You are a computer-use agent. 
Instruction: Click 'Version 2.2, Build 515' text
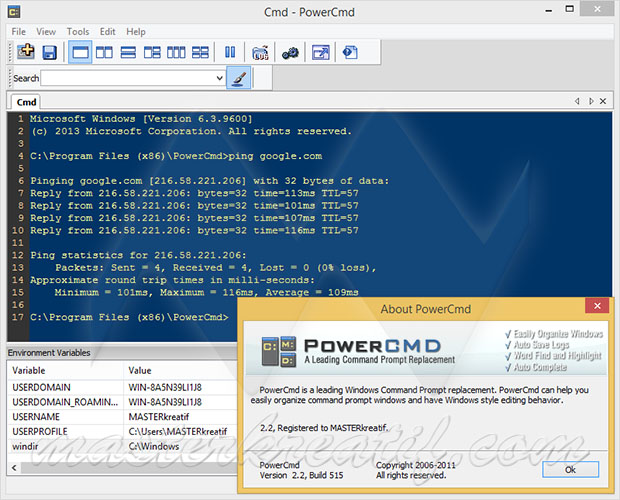[x=301, y=475]
